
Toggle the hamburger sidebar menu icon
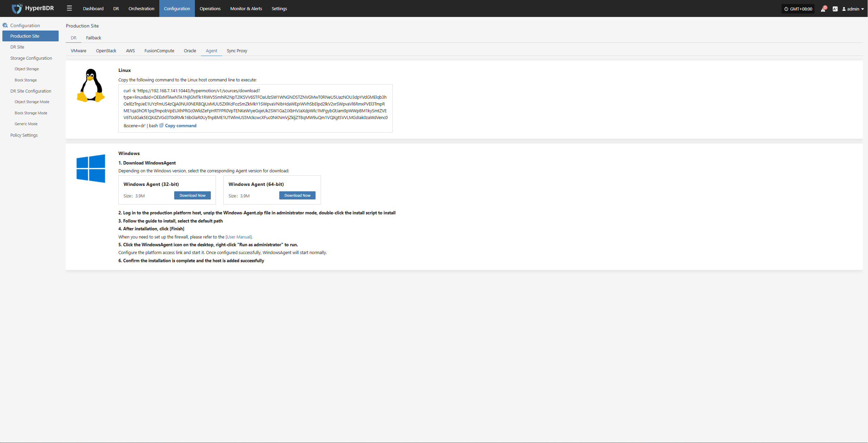[69, 8]
